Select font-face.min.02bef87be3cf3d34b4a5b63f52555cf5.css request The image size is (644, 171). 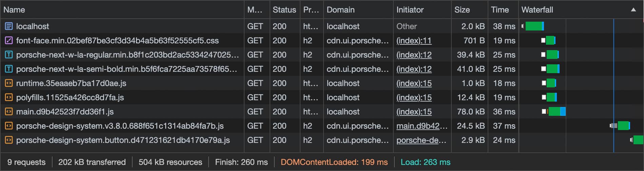(x=117, y=40)
